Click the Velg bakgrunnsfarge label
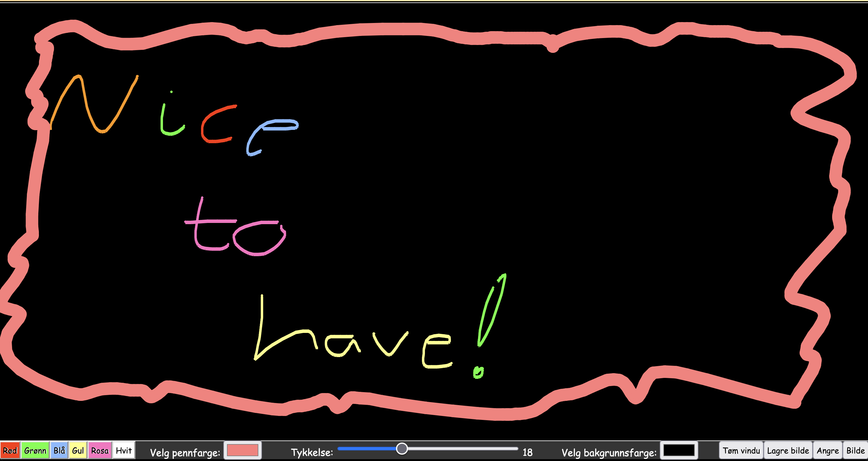The image size is (868, 461). pos(609,453)
